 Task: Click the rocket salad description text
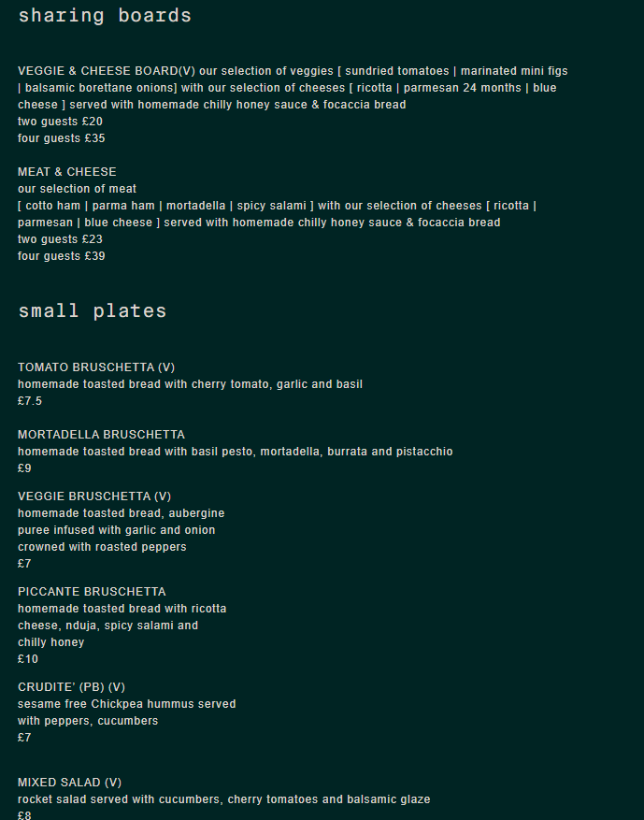coord(223,799)
